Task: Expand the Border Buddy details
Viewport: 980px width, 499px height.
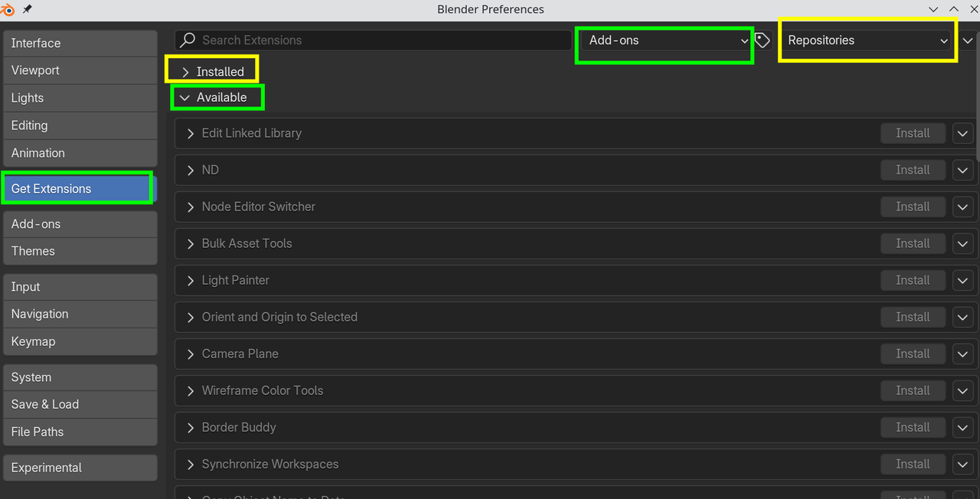Action: [191, 427]
